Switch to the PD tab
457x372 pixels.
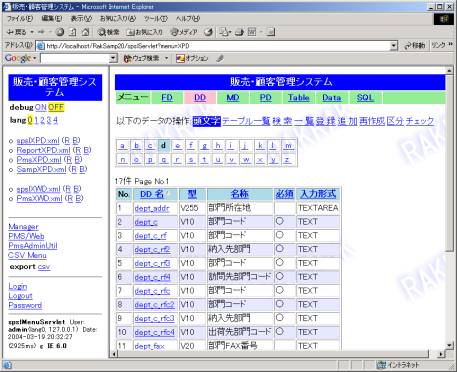266,98
